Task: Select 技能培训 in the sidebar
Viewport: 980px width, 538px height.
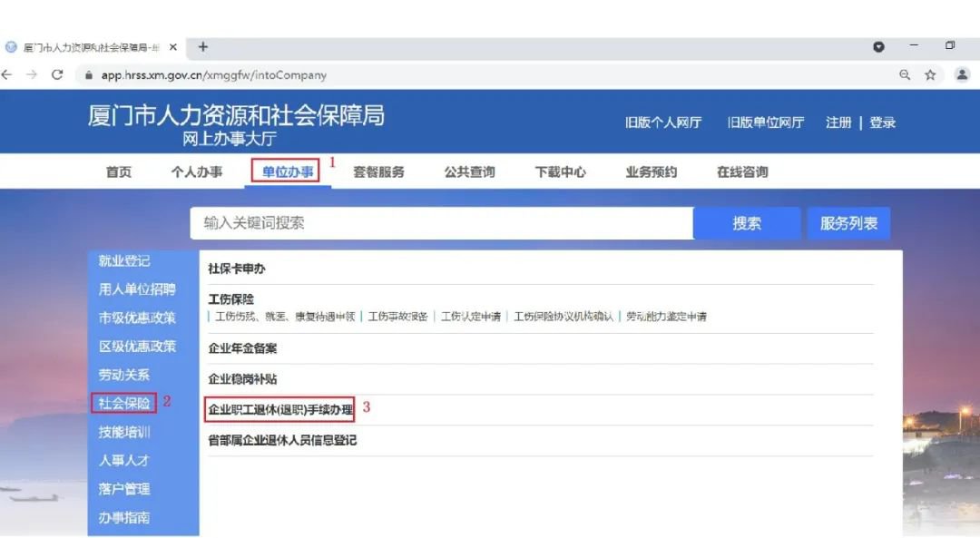Action: [x=123, y=432]
